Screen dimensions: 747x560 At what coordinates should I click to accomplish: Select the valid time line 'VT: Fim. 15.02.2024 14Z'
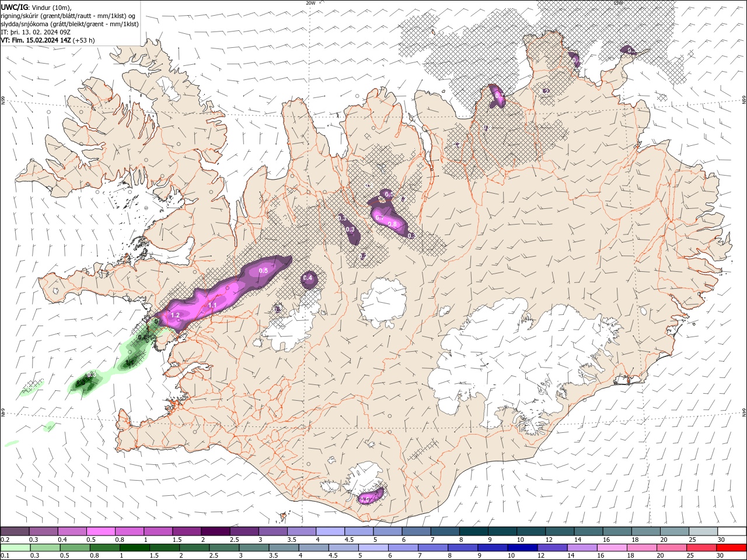tap(37, 40)
